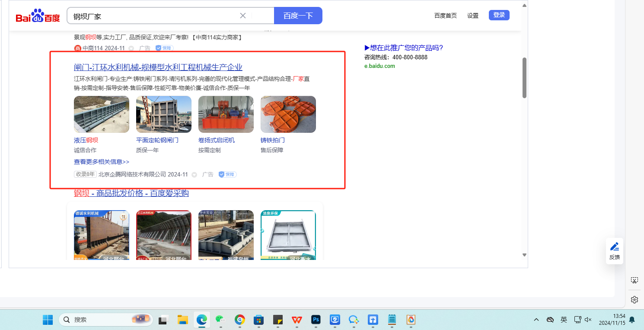This screenshot has height=330, width=644.
Task: Open the 平面定轮钢闸门 product photo
Action: tap(164, 114)
